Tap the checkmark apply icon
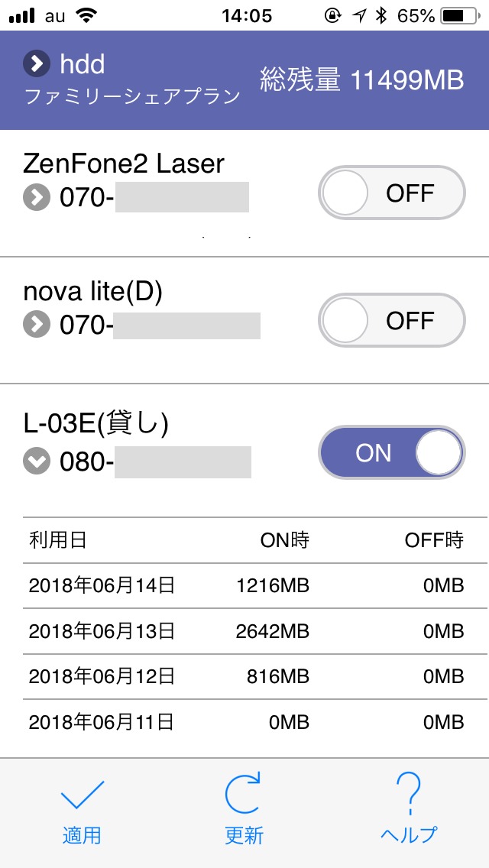The image size is (489, 868). [x=82, y=795]
